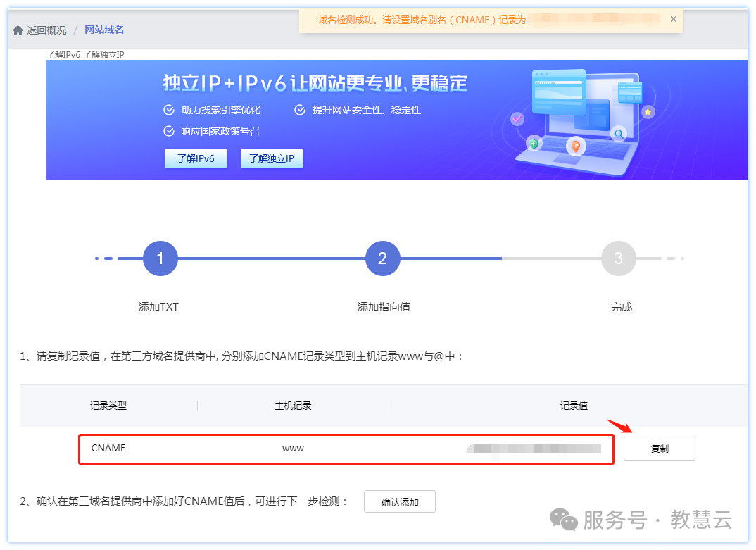Click the green shield icon in banner
The image size is (756, 550).
(x=534, y=144)
